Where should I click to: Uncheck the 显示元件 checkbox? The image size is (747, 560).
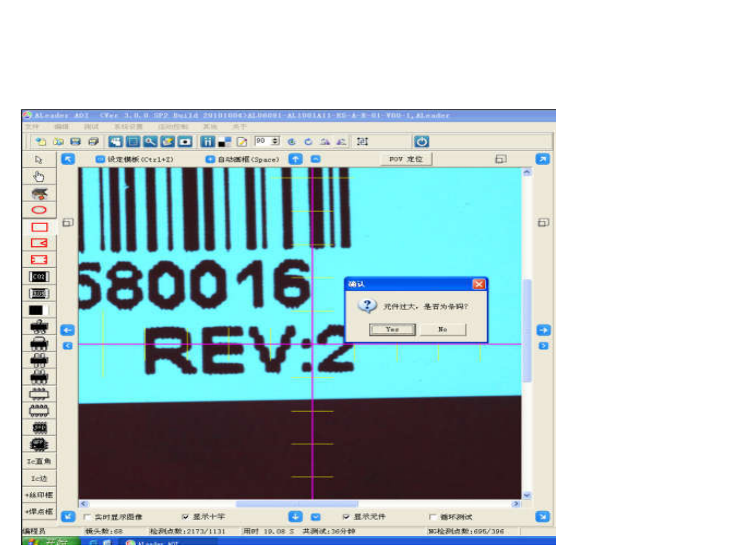(346, 517)
